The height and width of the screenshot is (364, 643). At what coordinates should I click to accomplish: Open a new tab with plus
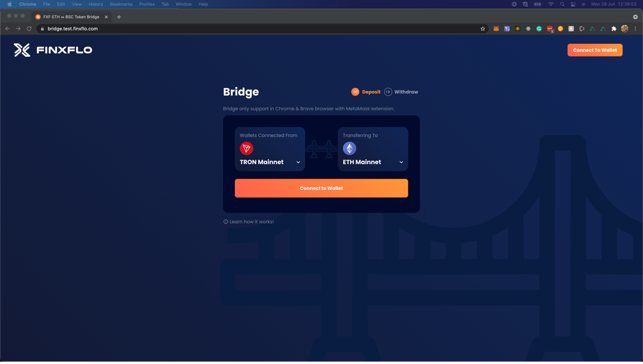click(119, 17)
